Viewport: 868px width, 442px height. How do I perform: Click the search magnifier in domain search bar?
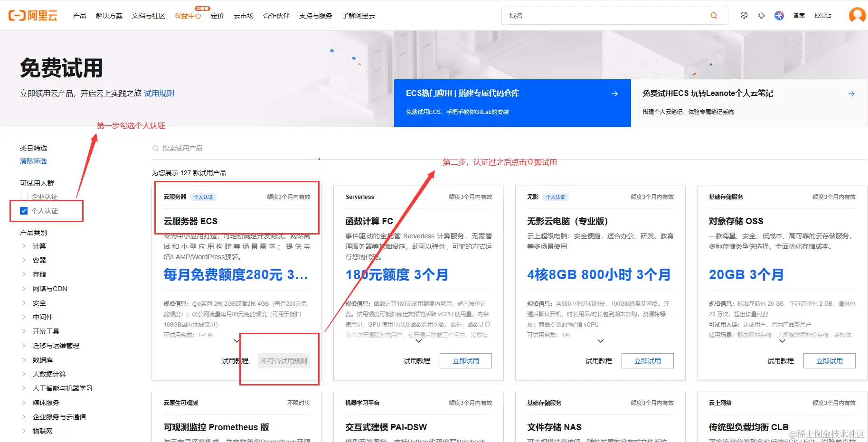click(x=714, y=16)
